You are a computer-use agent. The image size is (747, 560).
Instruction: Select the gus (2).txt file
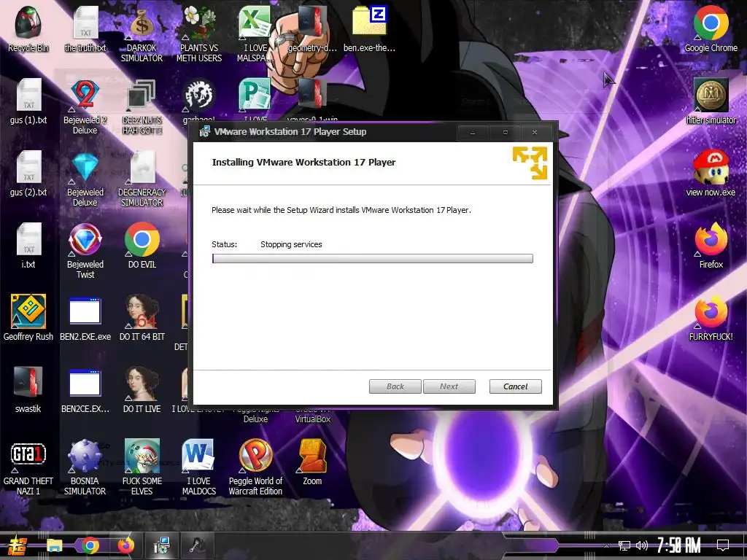click(28, 174)
